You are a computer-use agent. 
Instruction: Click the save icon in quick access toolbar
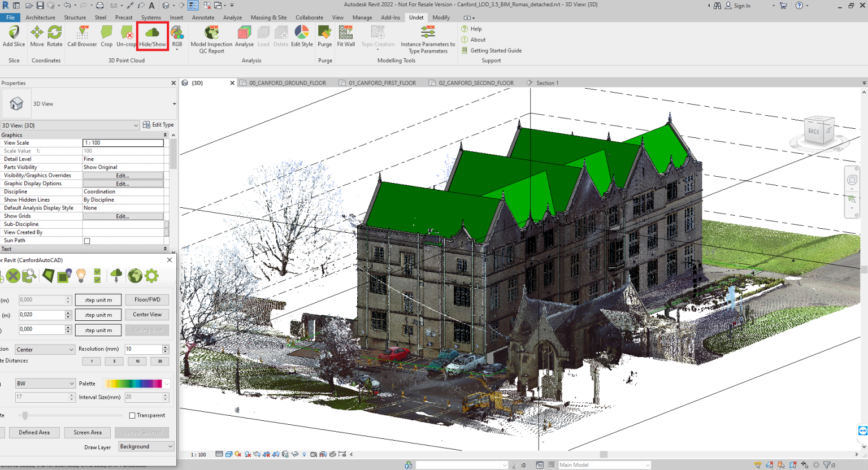coord(40,5)
